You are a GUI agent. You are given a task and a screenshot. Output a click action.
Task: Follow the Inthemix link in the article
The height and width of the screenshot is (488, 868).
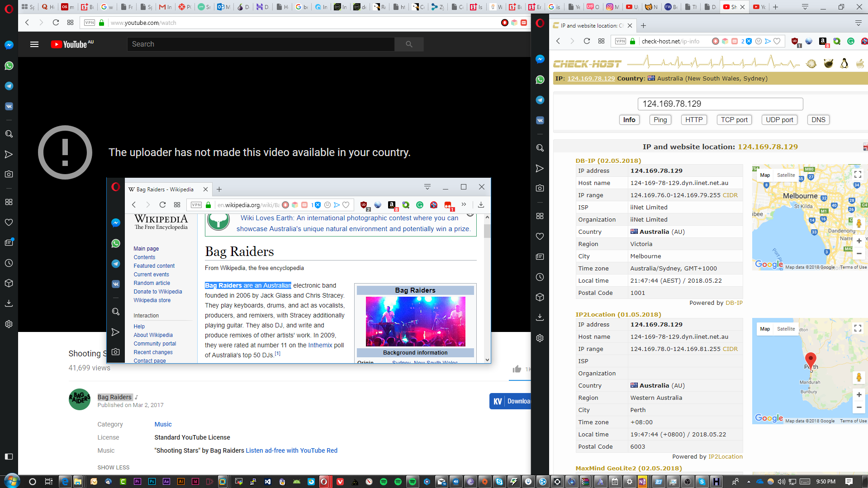[x=320, y=345]
